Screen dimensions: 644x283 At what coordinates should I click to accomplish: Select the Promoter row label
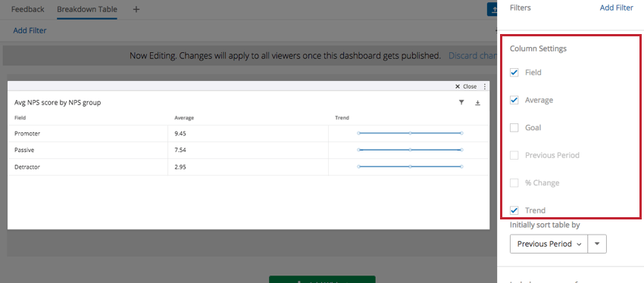point(27,133)
